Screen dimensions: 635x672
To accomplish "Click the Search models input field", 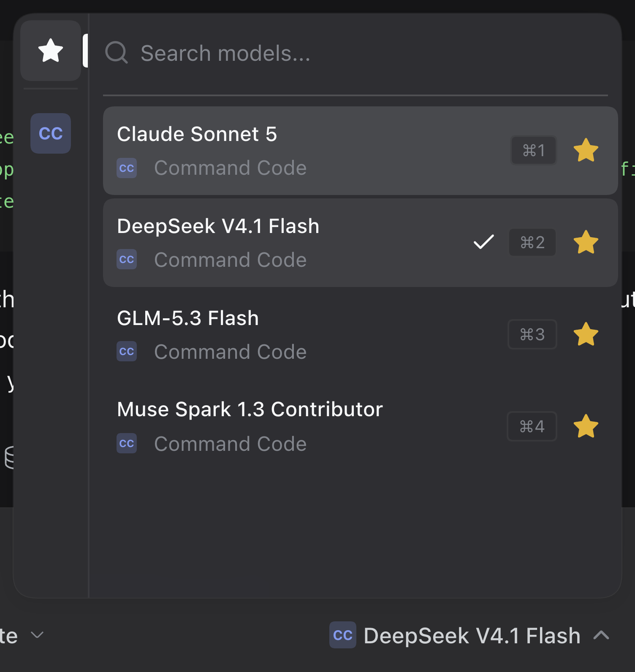I will point(355,53).
